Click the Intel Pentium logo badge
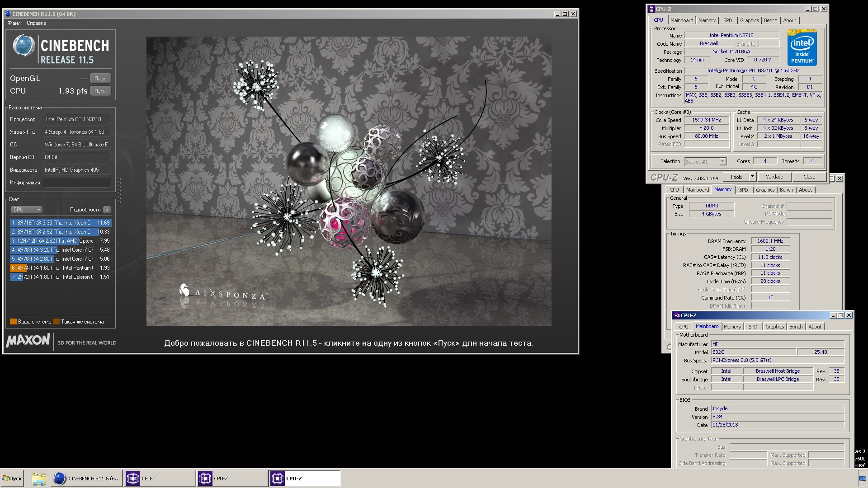The width and height of the screenshot is (868, 488). coord(802,48)
